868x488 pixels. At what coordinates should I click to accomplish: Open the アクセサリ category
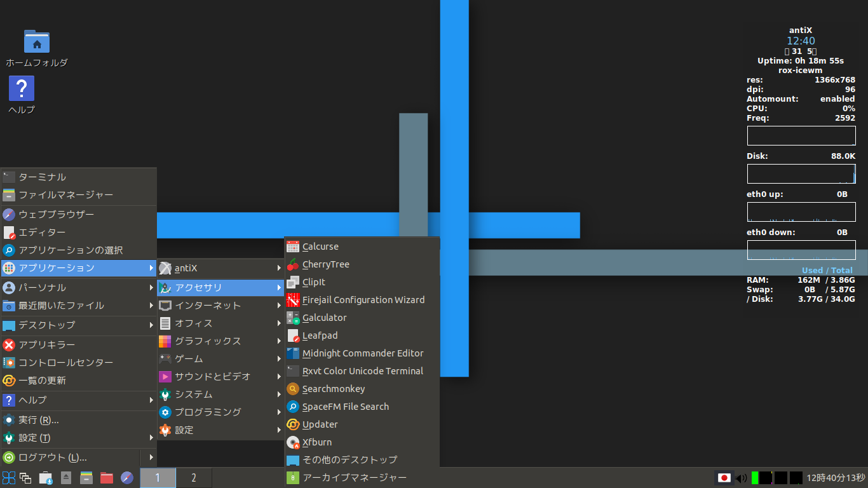pyautogui.click(x=220, y=288)
